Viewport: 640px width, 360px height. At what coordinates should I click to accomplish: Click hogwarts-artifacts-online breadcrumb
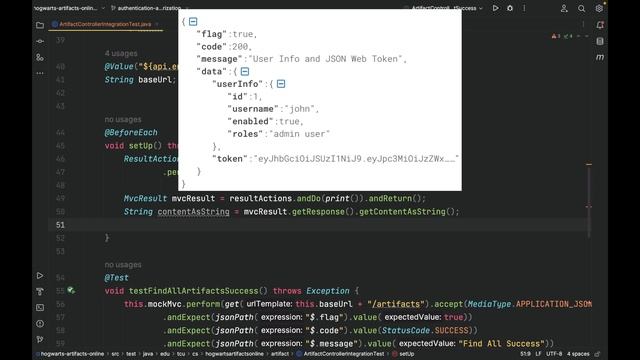72,354
